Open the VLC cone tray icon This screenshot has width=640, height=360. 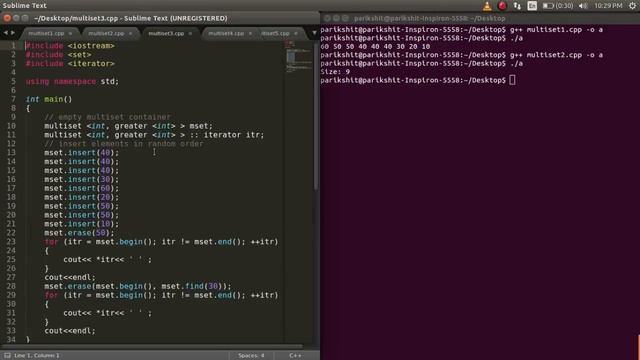click(x=487, y=6)
